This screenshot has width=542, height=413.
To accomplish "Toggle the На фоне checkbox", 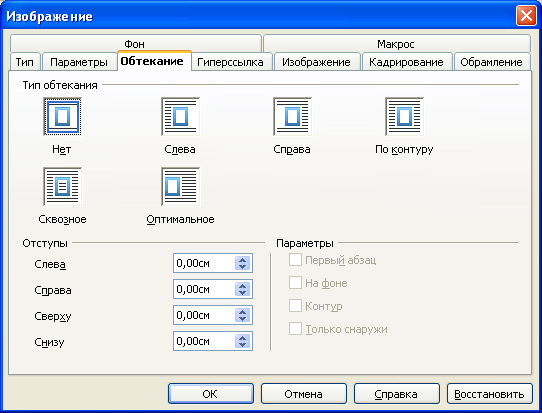I will (295, 283).
